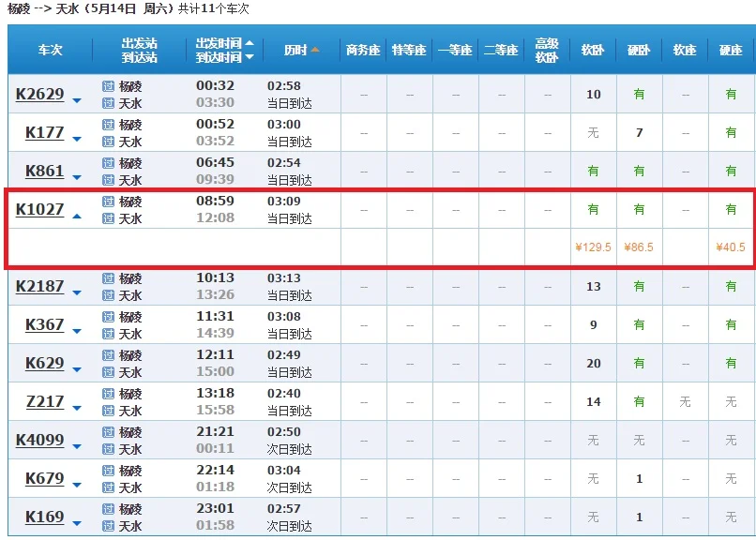The image size is (756, 540).
Task: Expand the K2629 train details arrow
Action: tap(77, 99)
